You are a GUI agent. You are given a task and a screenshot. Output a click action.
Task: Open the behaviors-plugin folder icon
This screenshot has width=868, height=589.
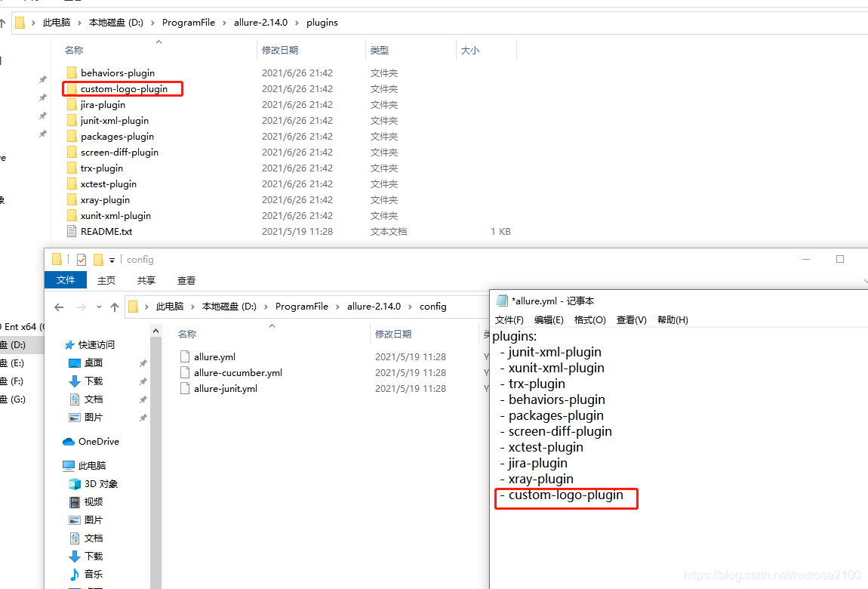[x=72, y=73]
